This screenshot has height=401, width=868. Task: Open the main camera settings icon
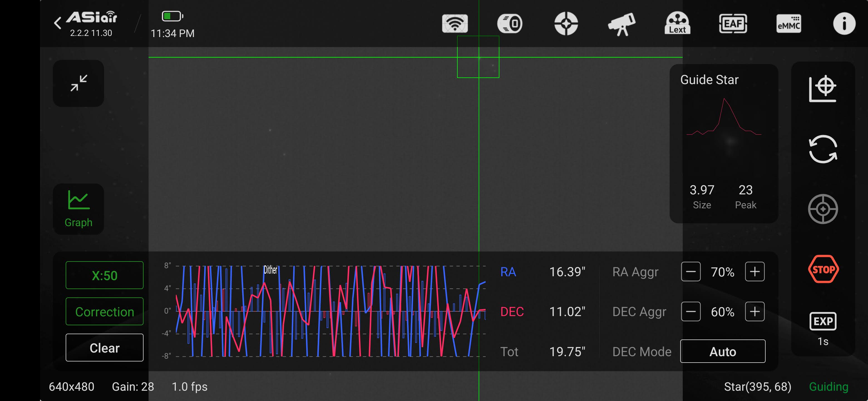point(510,24)
